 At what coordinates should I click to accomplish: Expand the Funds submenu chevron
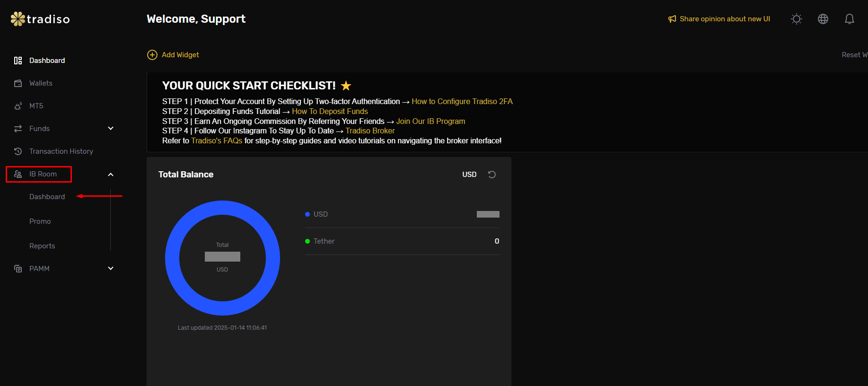[x=111, y=128]
